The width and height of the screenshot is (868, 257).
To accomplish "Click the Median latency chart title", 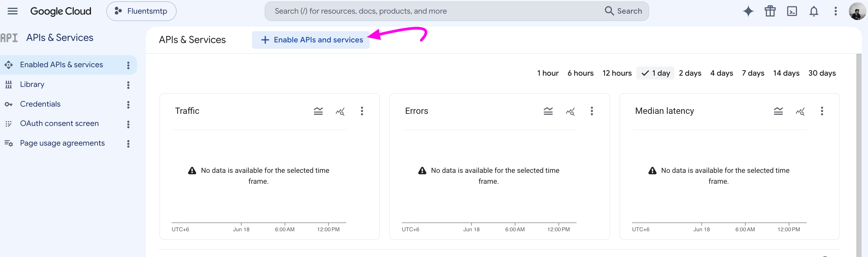I will 664,111.
